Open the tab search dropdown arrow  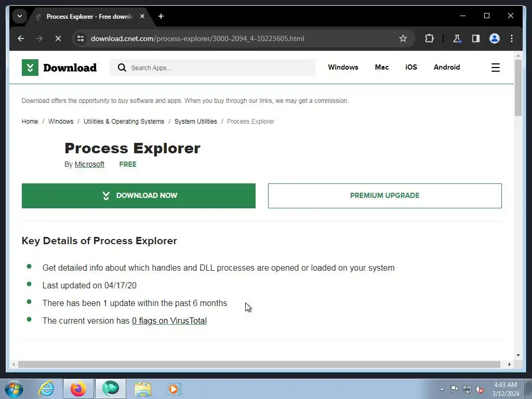tap(20, 16)
